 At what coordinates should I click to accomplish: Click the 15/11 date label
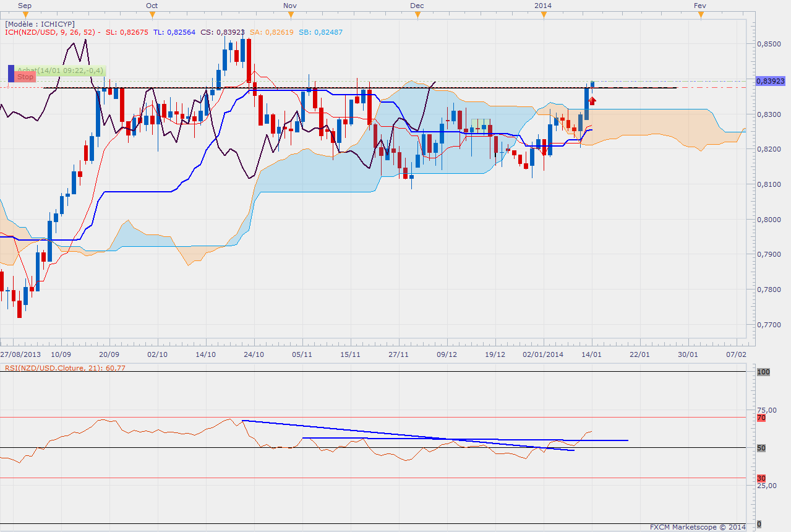pos(351,354)
